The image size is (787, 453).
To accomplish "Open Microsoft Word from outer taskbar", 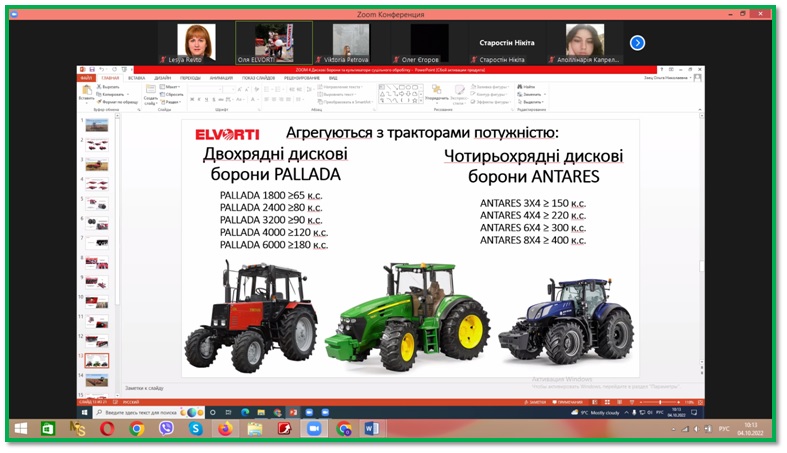I will click(372, 429).
